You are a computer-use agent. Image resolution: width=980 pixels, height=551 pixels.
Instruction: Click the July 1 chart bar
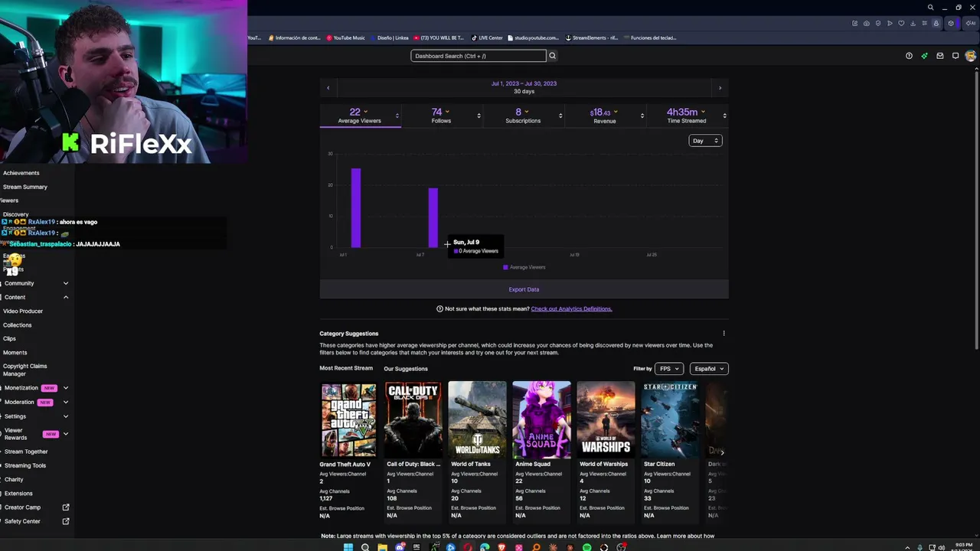[356, 207]
